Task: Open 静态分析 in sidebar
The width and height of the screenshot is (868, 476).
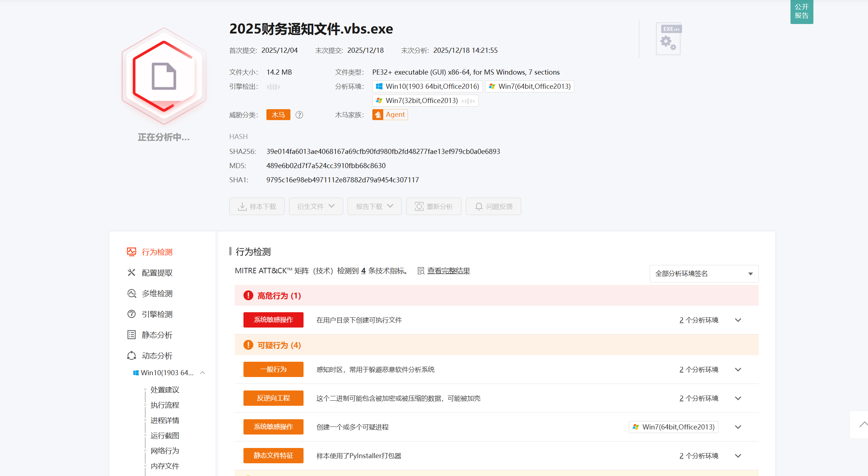Action: [157, 335]
